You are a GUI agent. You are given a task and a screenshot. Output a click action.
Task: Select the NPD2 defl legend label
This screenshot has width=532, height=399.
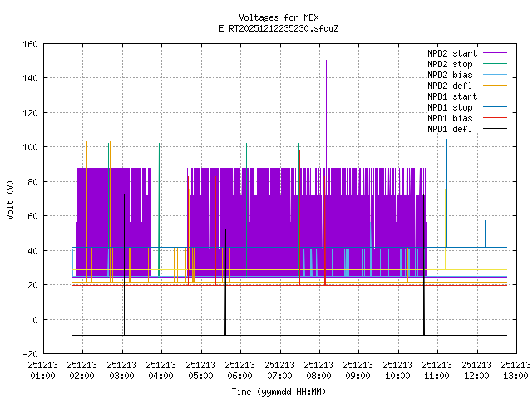[450, 86]
